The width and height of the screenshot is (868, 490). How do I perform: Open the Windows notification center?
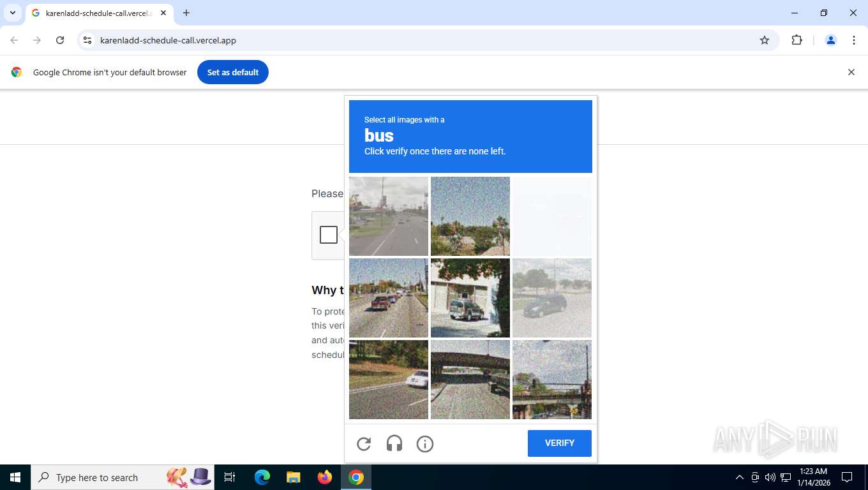[x=847, y=477]
